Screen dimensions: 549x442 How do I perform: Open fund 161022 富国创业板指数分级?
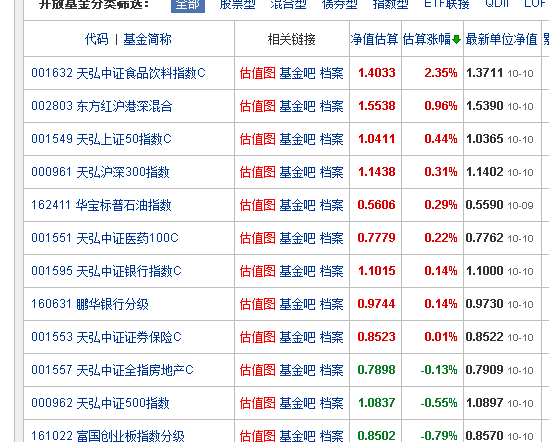(108, 436)
